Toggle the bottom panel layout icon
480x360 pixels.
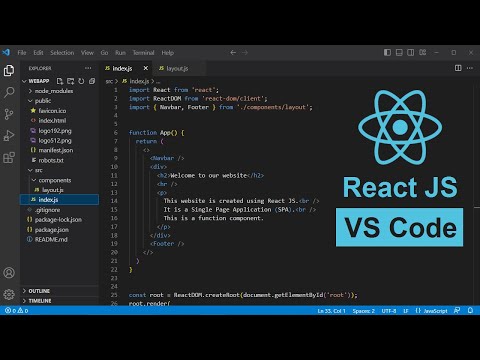(x=399, y=53)
